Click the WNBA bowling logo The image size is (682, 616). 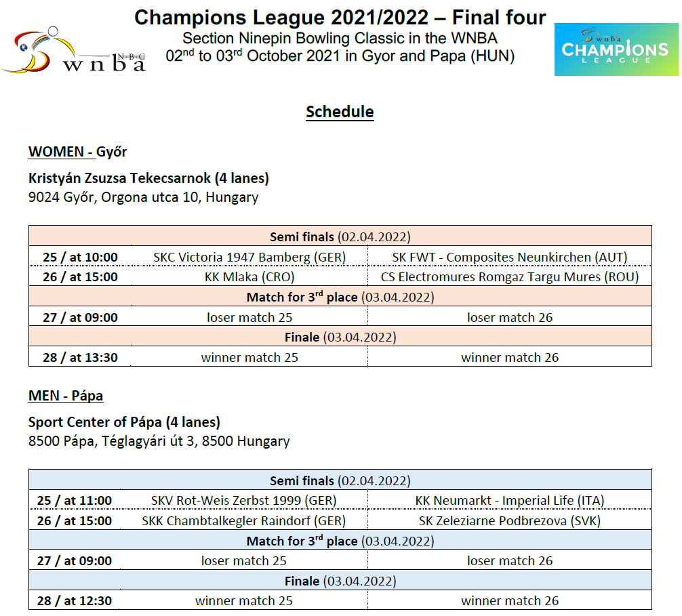point(74,51)
